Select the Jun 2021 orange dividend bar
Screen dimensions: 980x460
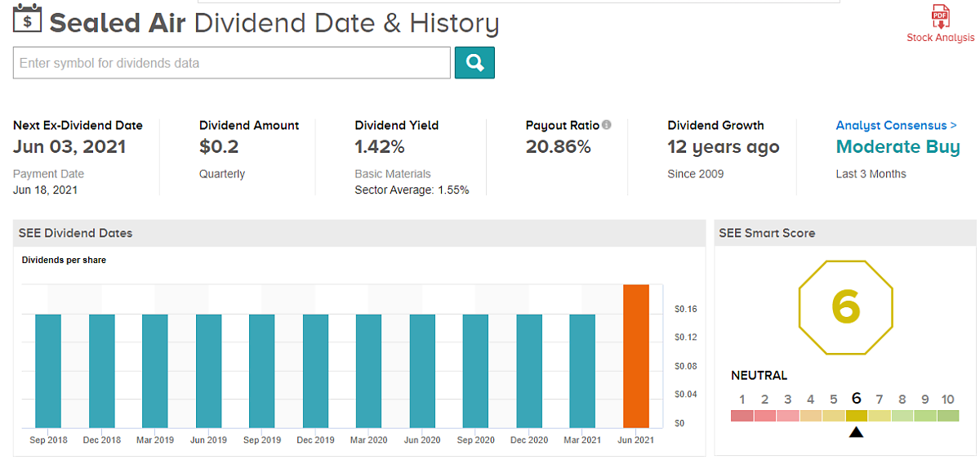636,356
